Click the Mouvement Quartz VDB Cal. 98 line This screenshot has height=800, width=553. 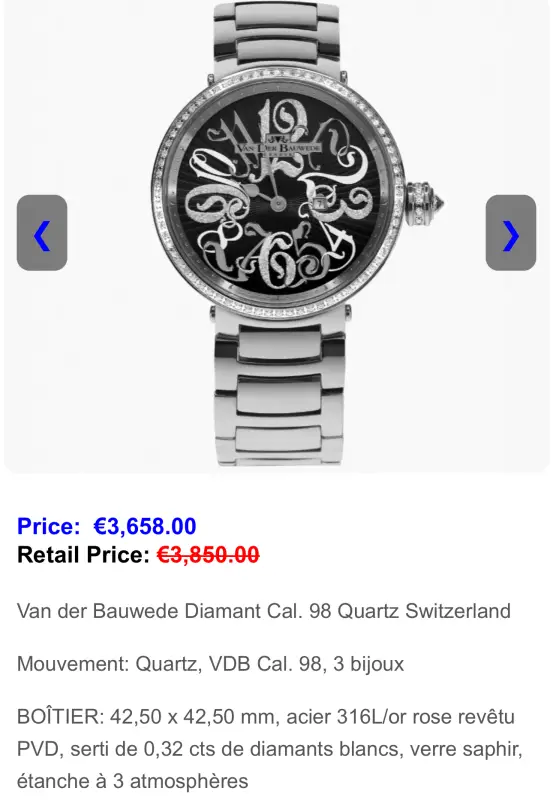(x=210, y=664)
